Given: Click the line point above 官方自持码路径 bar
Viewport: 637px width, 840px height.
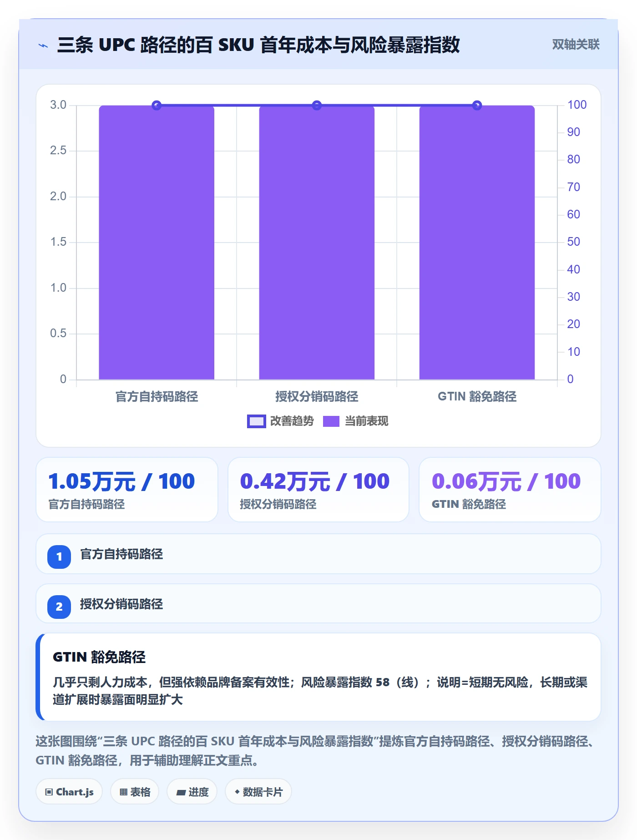Looking at the screenshot, I should tap(157, 106).
